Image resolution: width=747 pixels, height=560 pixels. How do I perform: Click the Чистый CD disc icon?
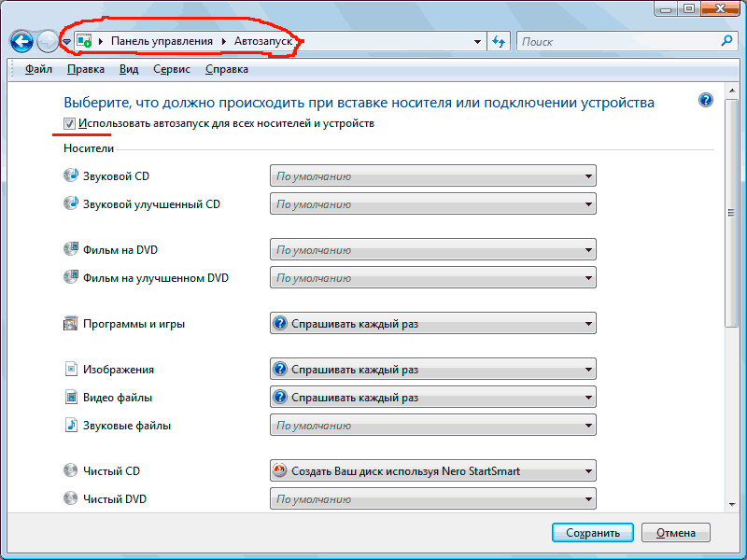point(71,470)
